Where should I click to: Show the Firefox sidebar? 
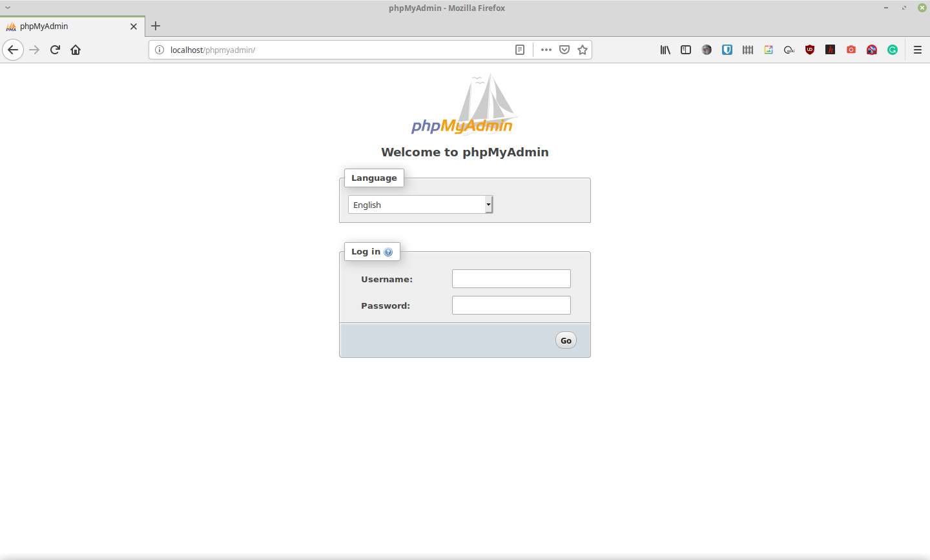686,50
